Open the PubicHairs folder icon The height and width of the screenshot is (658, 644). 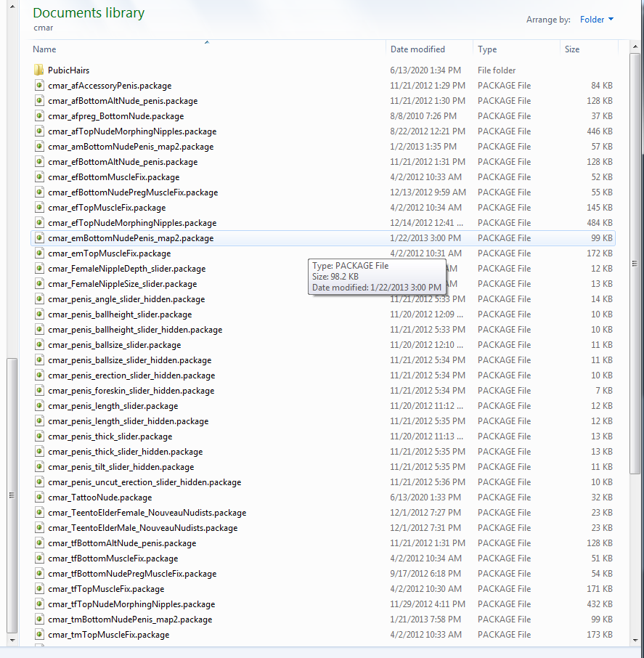[x=39, y=70]
